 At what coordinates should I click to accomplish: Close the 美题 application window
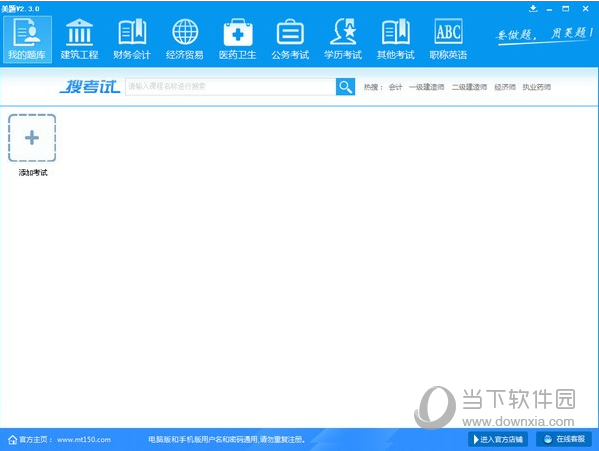pyautogui.click(x=586, y=8)
